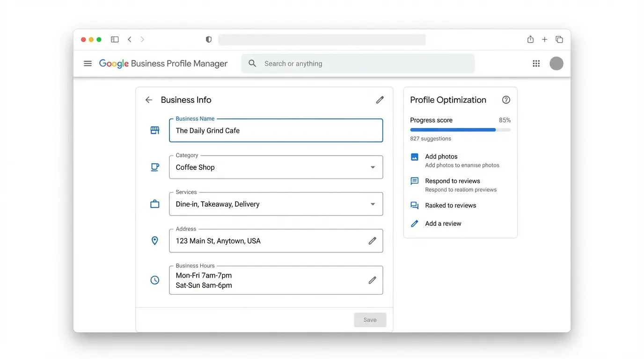Viewport: 644px width, 359px height.
Task: Open the Google apps grid icon
Action: click(536, 63)
